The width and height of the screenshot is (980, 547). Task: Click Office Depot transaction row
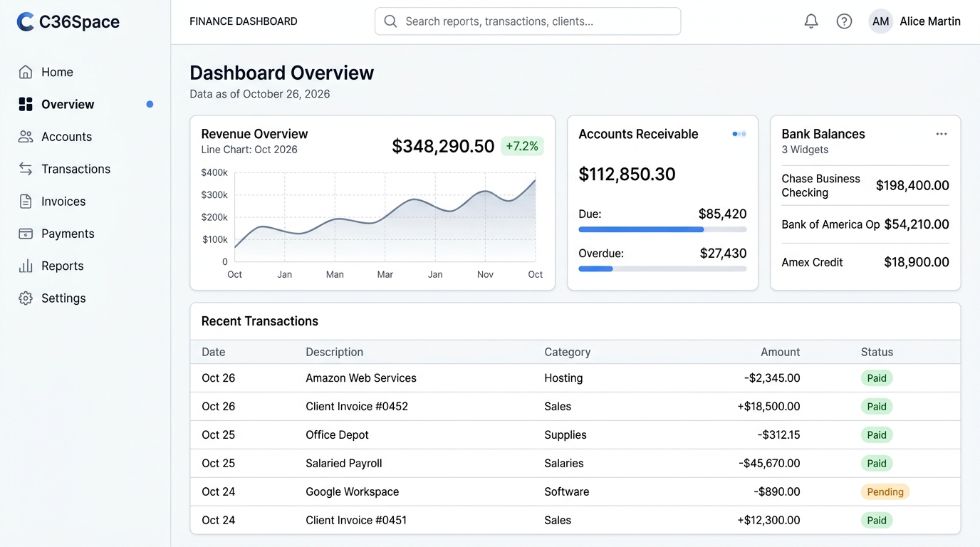click(x=575, y=434)
